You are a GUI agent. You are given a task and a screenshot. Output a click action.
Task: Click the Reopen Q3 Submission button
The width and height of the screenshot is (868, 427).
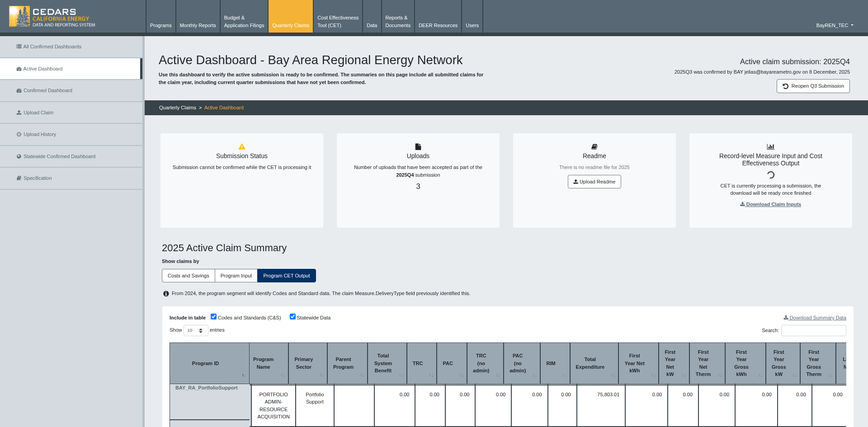click(x=813, y=86)
